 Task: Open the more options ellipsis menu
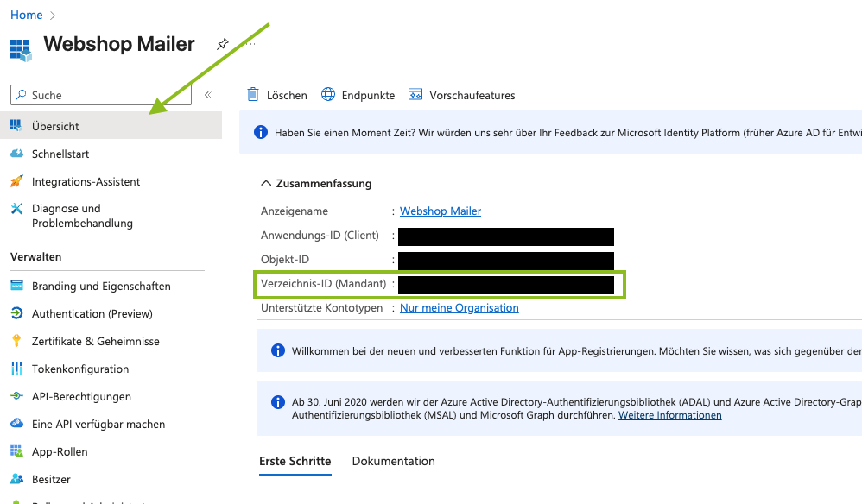point(250,44)
